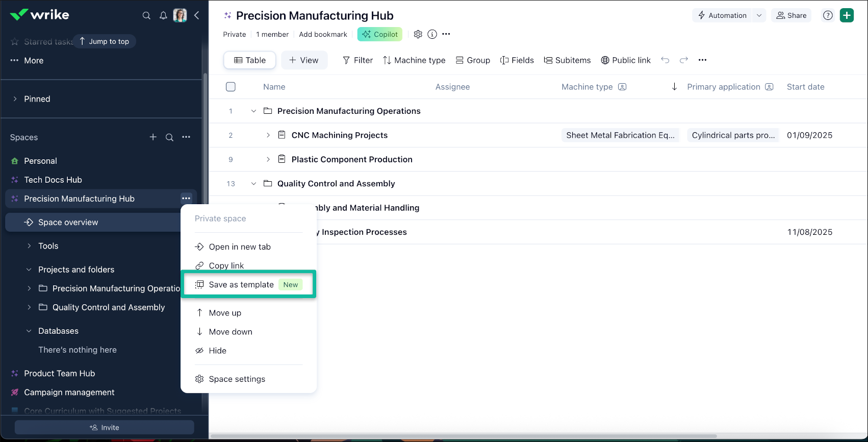Viewport: 868px width, 442px height.
Task: Add a new View
Action: 303,60
